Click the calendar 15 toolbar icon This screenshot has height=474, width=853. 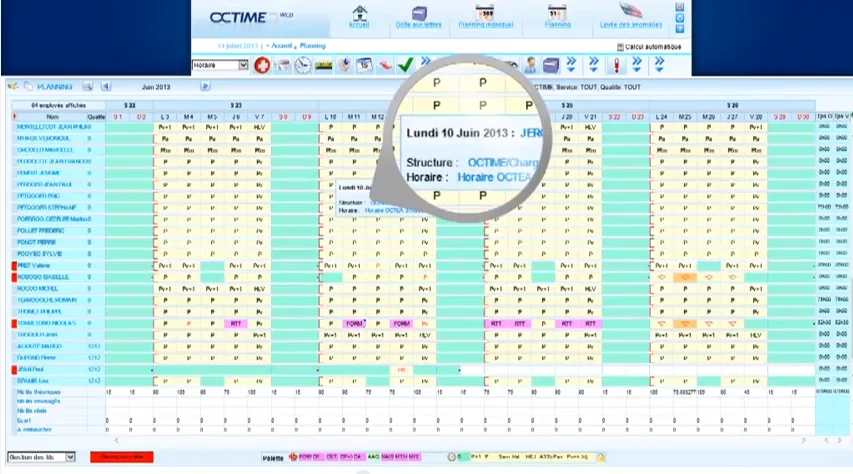tap(364, 65)
